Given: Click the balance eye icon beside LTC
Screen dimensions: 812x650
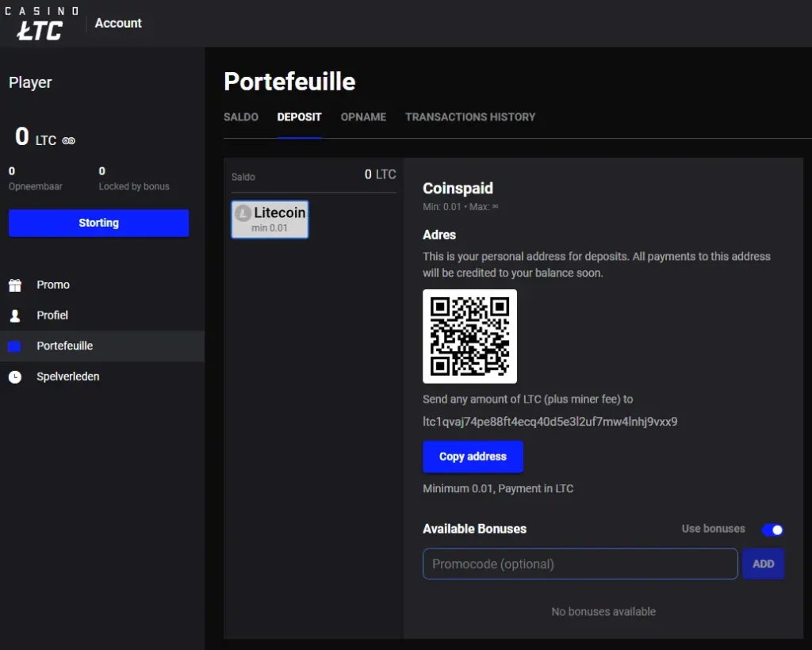Looking at the screenshot, I should [x=68, y=141].
